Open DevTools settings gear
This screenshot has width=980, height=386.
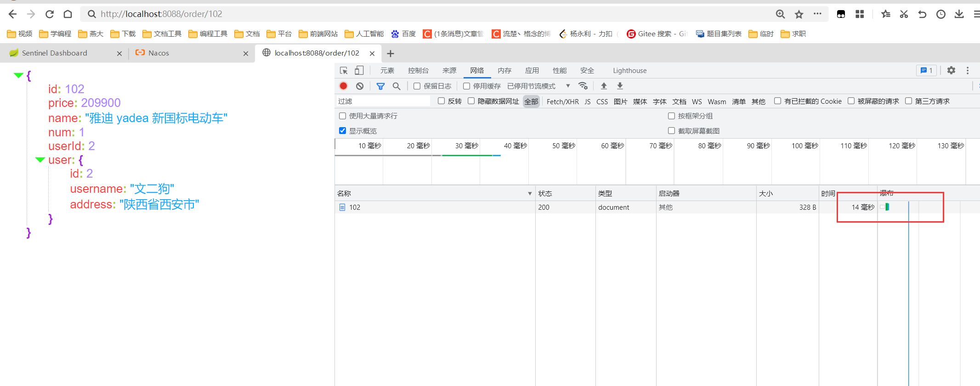click(x=951, y=70)
